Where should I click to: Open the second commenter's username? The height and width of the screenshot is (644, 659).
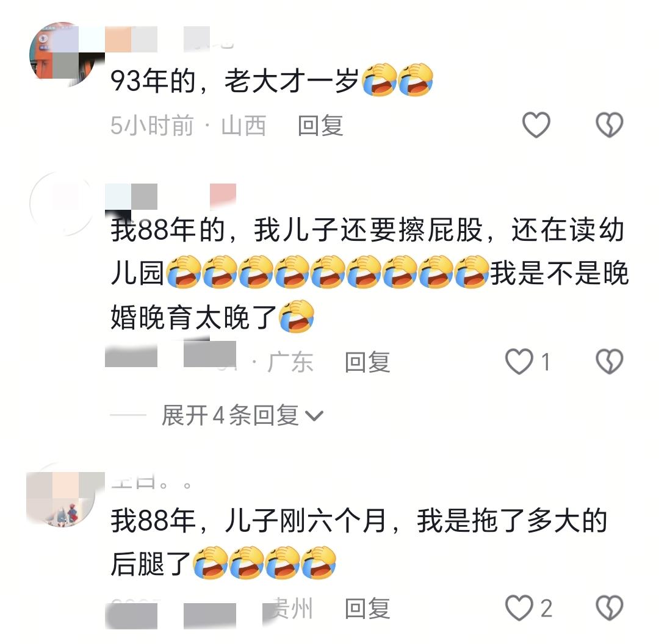171,196
